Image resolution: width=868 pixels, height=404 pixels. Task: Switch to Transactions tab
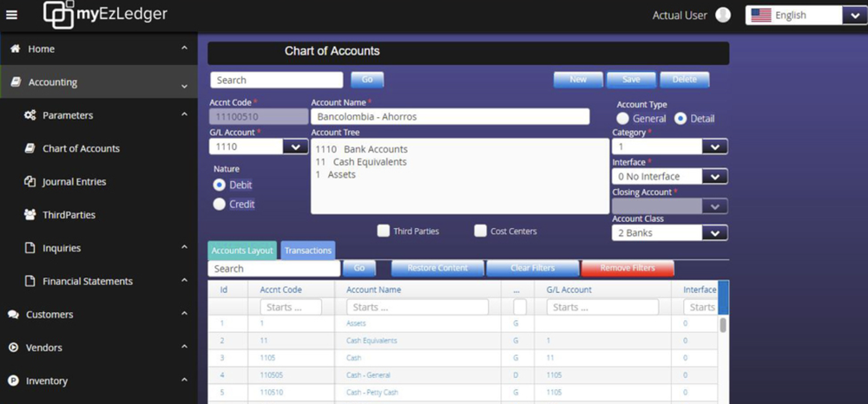pyautogui.click(x=308, y=251)
